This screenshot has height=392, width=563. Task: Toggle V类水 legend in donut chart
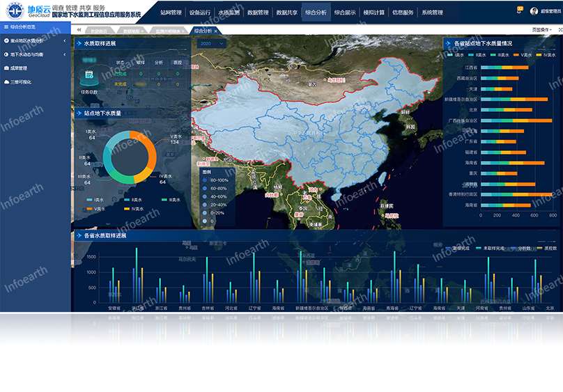coord(92,209)
